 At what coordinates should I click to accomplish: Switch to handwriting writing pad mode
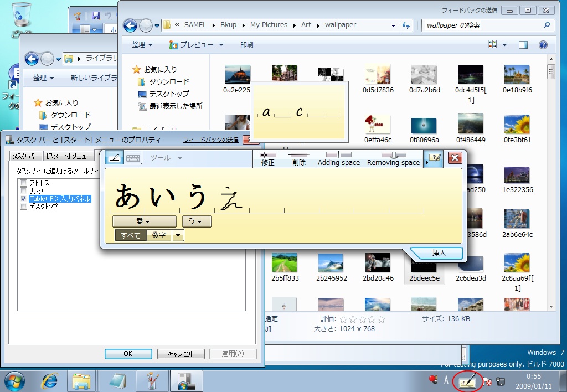(x=114, y=158)
